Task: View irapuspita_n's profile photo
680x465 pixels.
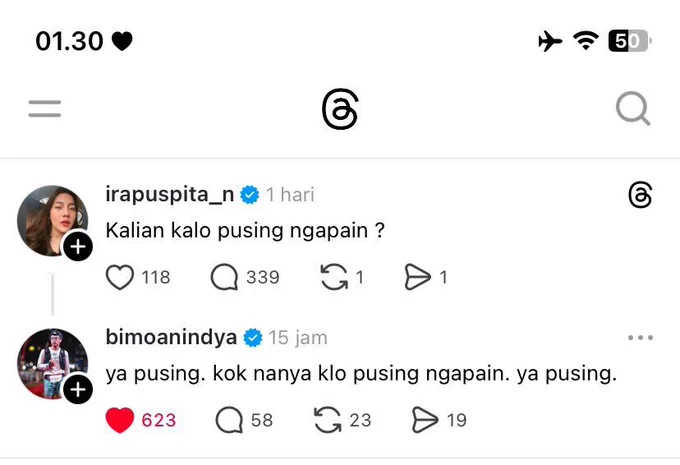Action: coord(52,220)
